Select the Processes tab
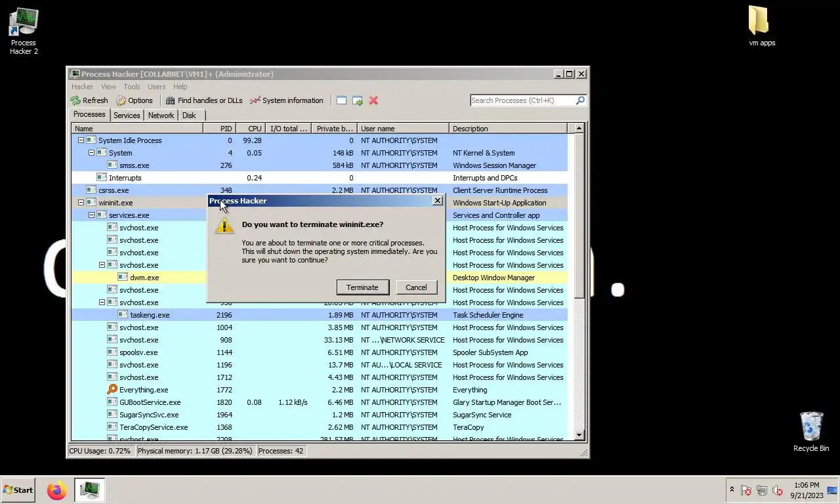840x504 pixels. [x=89, y=114]
